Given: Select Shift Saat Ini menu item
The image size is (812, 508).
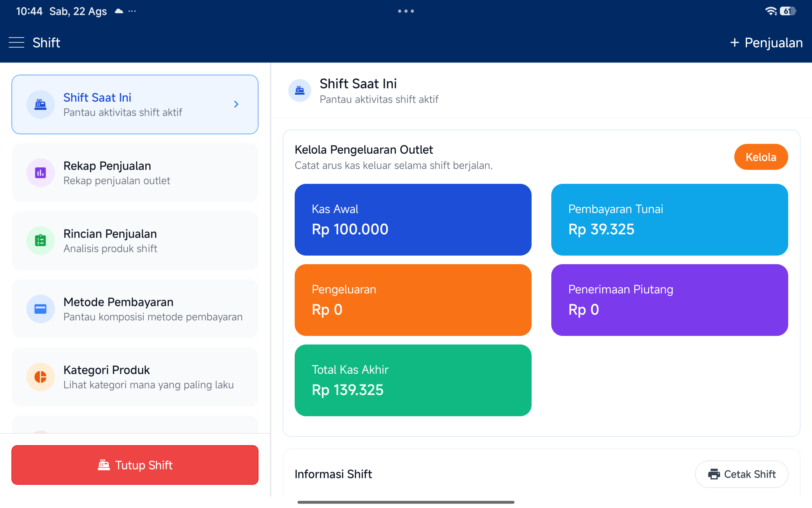Looking at the screenshot, I should [x=135, y=104].
